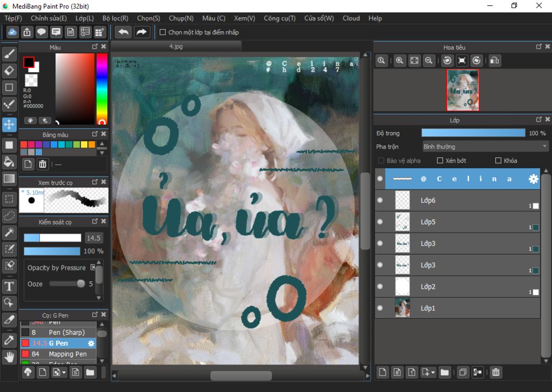The height and width of the screenshot is (392, 552).
Task: Open add-brush dropdown in brush panel
Action: tap(64, 373)
